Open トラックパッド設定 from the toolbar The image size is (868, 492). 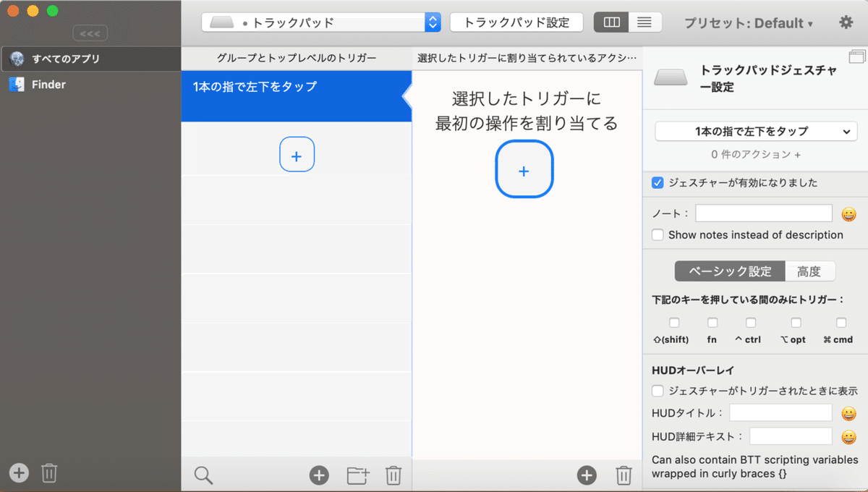point(516,22)
